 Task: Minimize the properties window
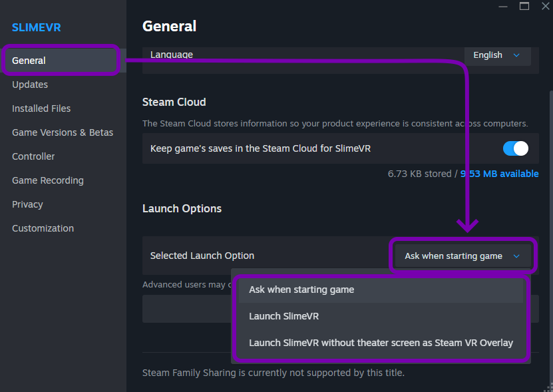[503, 7]
